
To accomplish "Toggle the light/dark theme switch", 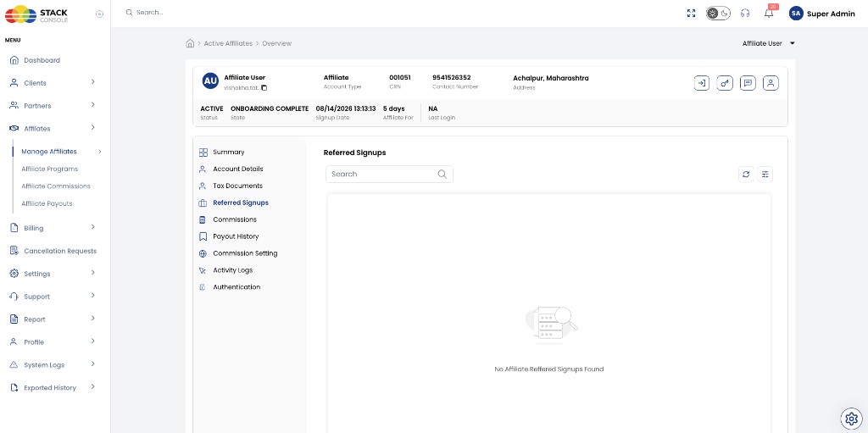I will [x=718, y=14].
